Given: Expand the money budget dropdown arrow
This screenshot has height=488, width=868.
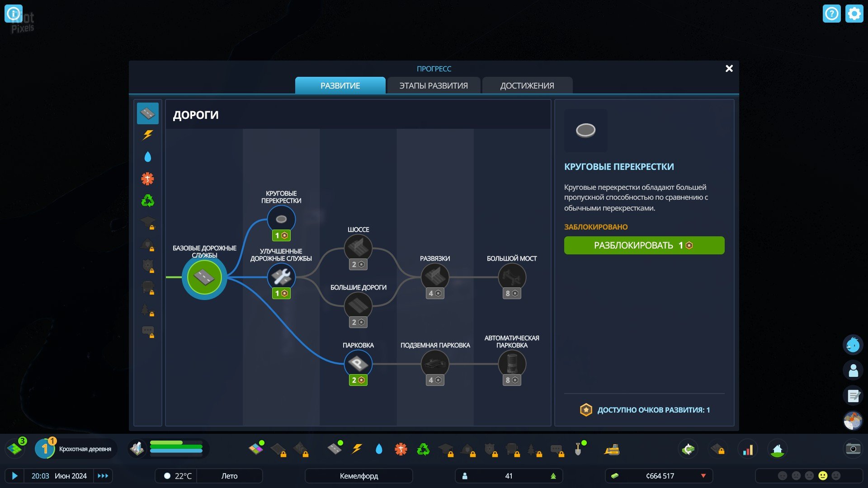Looking at the screenshot, I should 703,476.
